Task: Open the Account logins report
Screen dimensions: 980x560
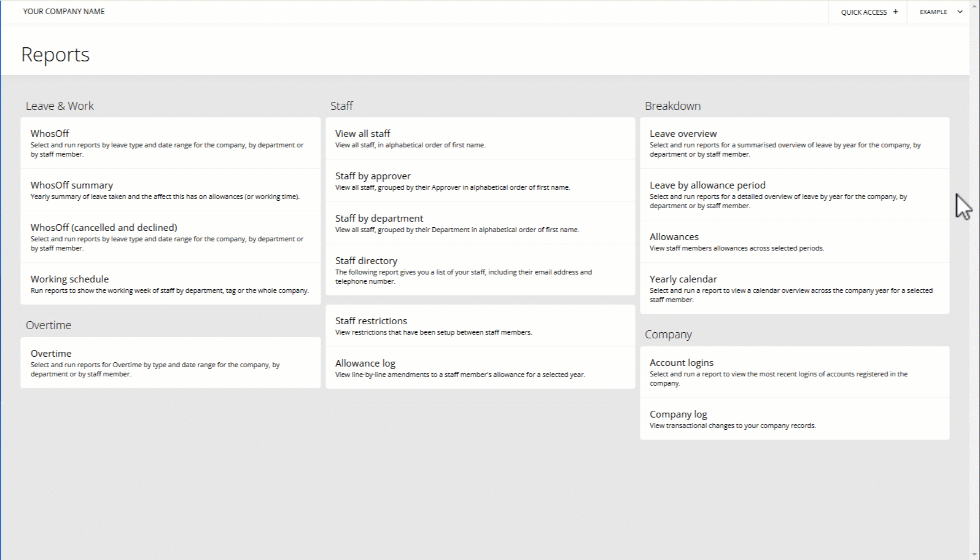Action: [795, 372]
